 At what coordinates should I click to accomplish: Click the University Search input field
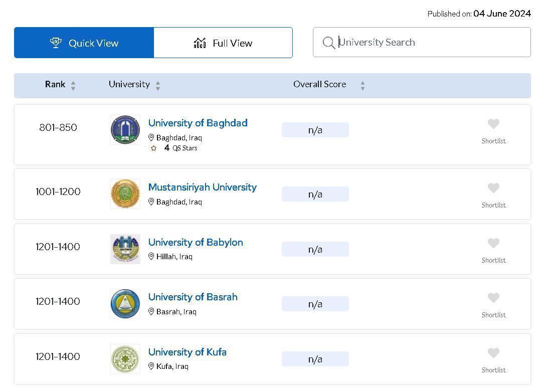coord(431,43)
